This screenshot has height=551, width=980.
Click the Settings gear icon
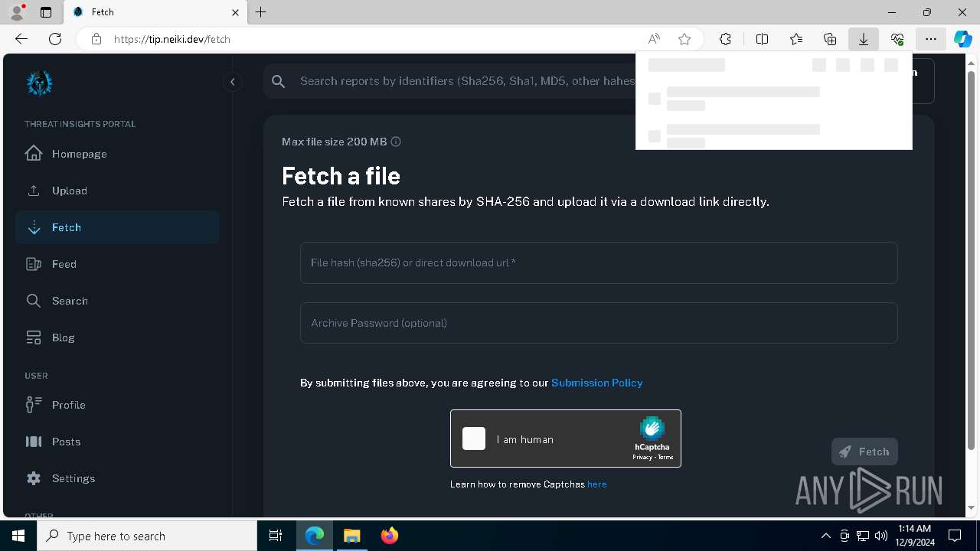[x=34, y=478]
